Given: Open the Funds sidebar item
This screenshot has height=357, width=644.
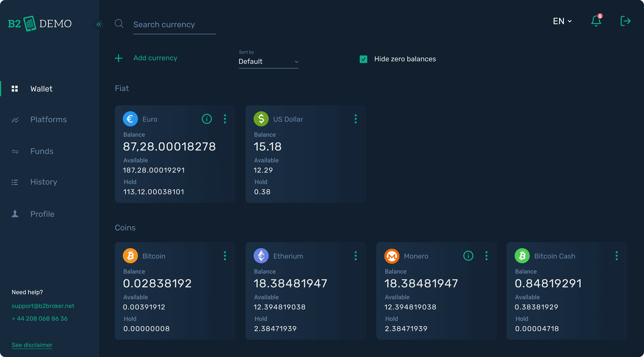Looking at the screenshot, I should [42, 151].
